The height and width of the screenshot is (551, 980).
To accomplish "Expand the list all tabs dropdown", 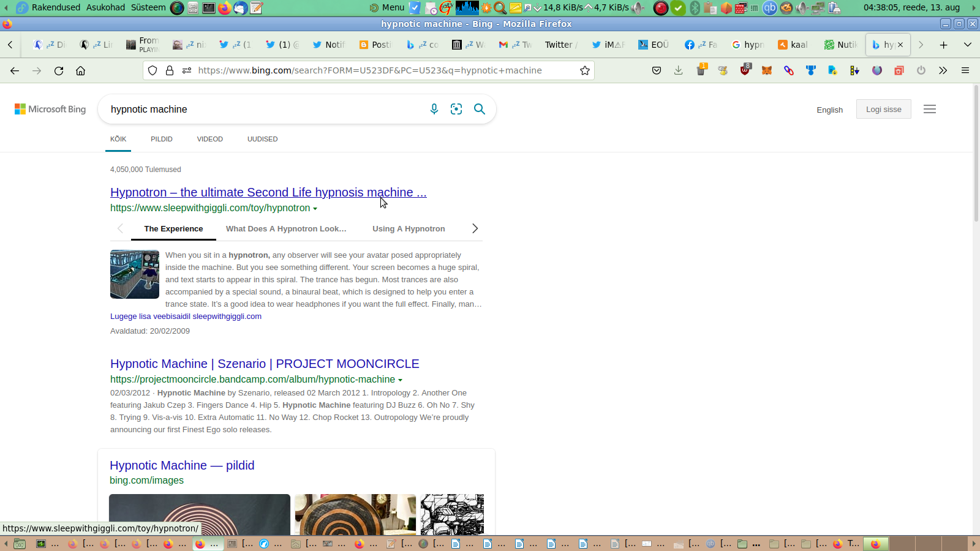I will click(968, 45).
